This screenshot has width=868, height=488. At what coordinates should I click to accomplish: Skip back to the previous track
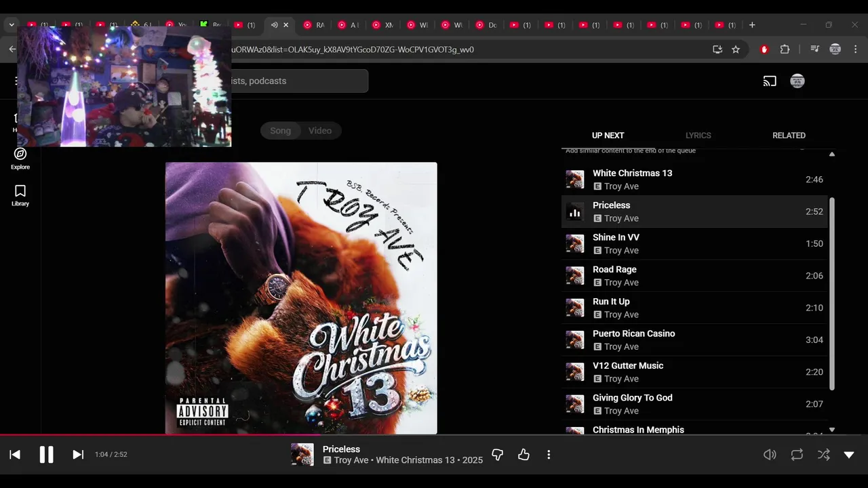coord(15,455)
